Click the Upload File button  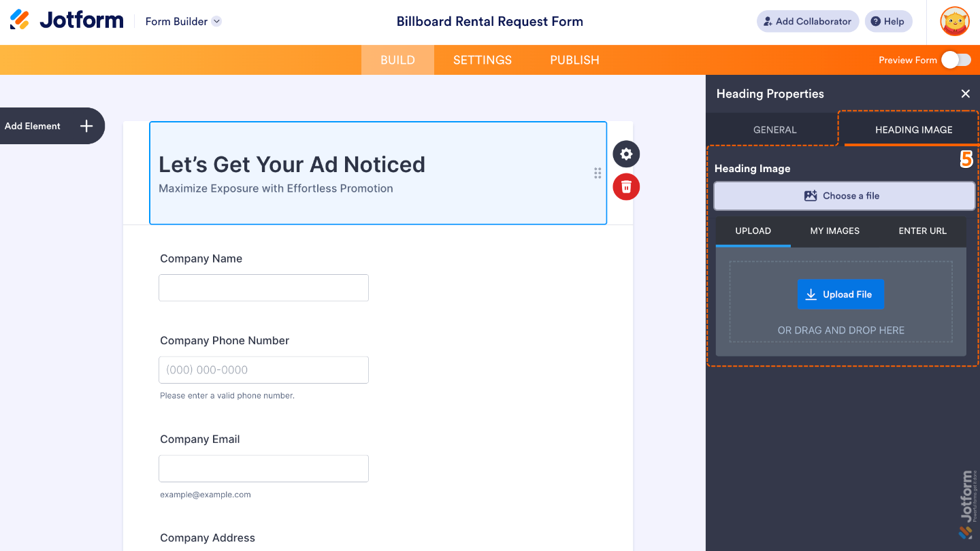(x=840, y=295)
